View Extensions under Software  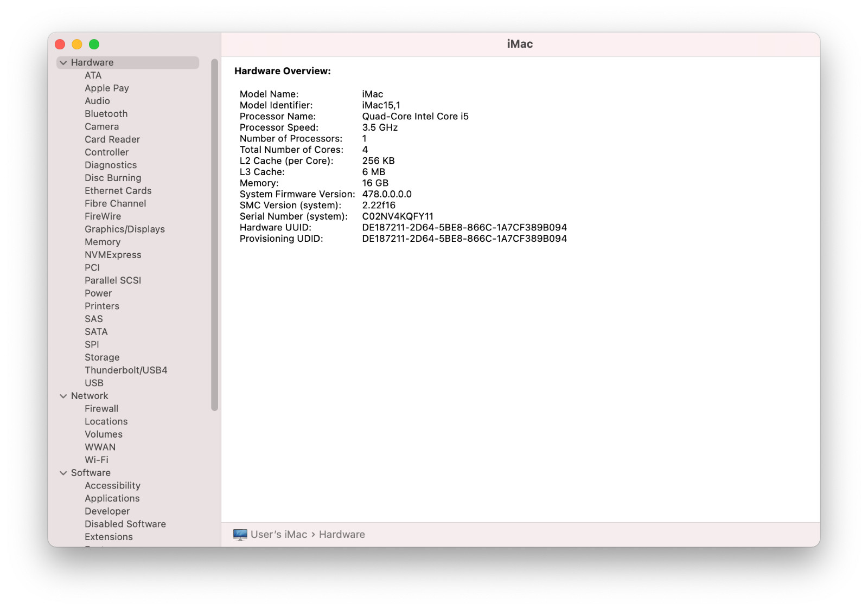click(108, 537)
